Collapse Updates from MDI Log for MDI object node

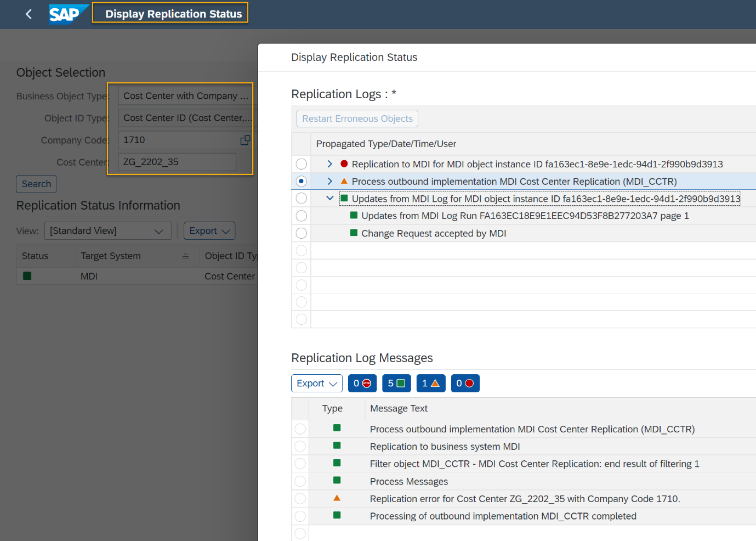coord(329,198)
